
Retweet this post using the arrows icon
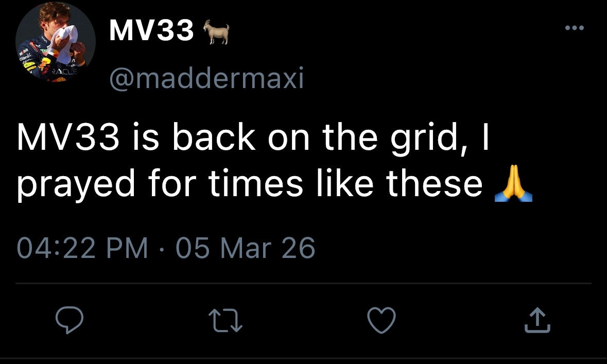coord(226,320)
